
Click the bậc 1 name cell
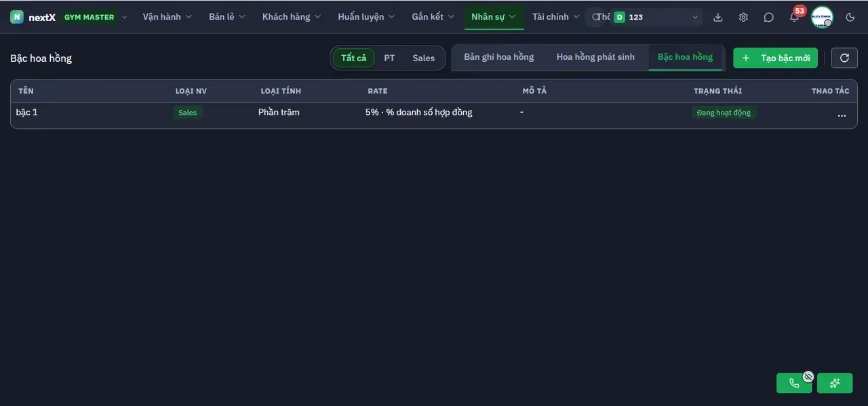[27, 112]
